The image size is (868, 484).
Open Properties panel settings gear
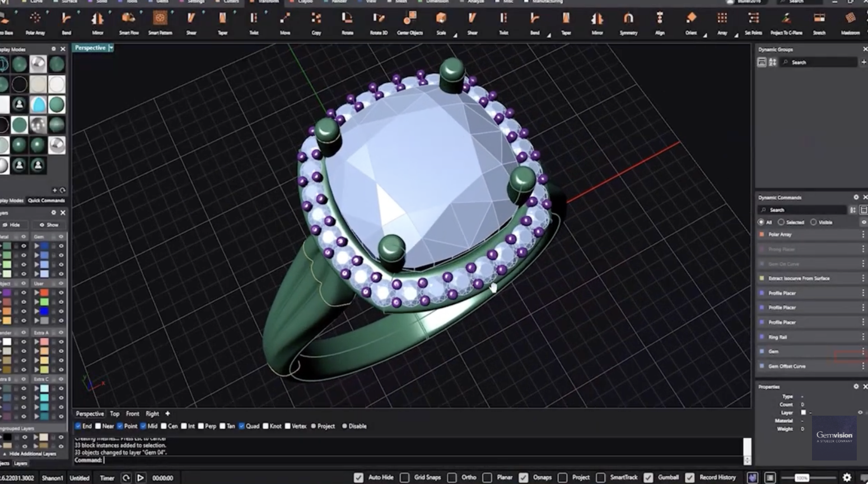click(x=856, y=387)
